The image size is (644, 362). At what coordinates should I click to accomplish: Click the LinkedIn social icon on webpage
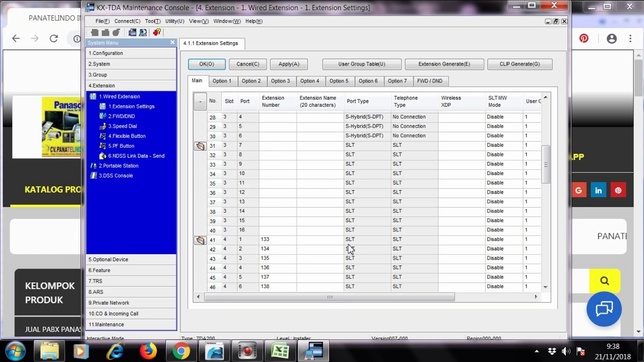(x=598, y=190)
